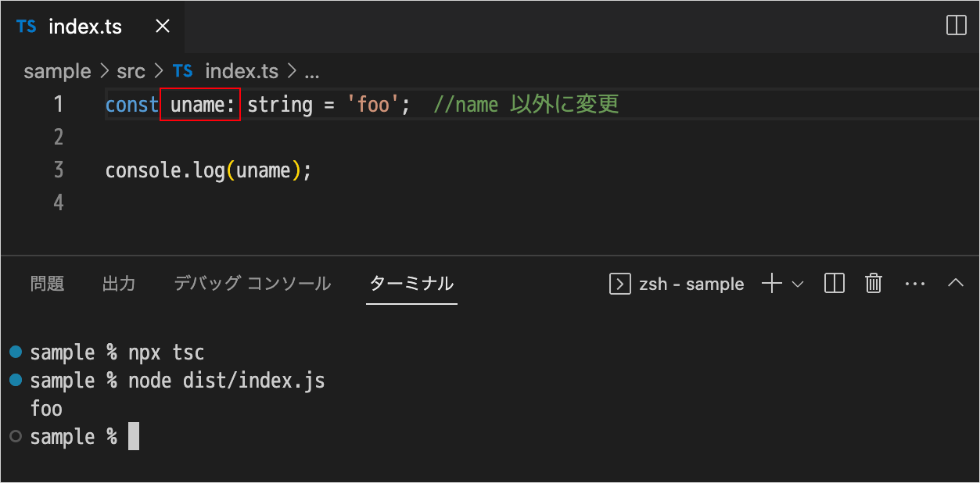The image size is (980, 483).
Task: Place cursor on line number 3
Action: point(59,170)
